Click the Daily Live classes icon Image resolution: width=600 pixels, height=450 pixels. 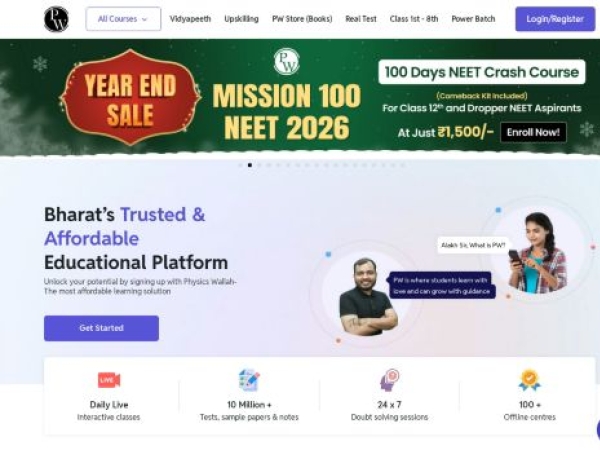point(109,380)
